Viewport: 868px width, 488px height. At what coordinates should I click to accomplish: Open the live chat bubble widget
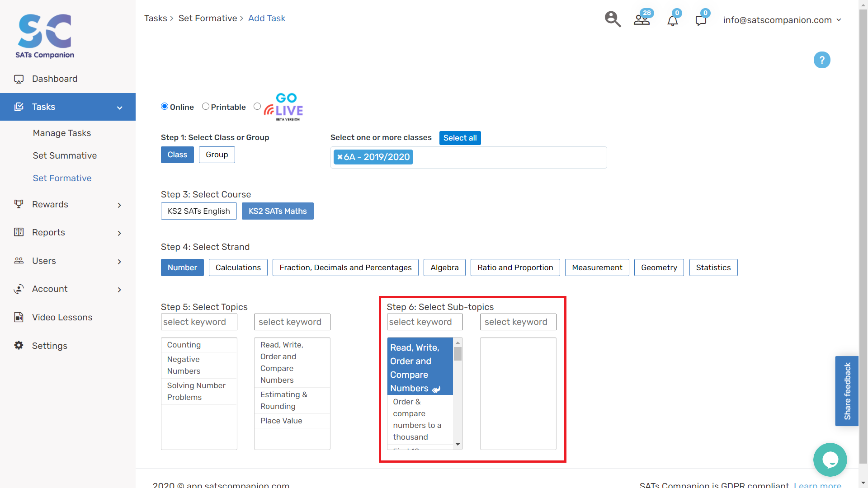pyautogui.click(x=830, y=460)
